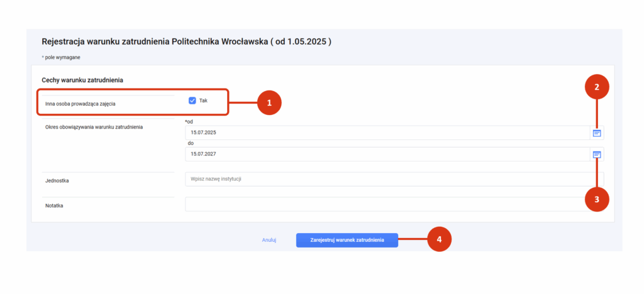Click the 'Notatka' row label
Viewport: 644px width, 294px height.
pos(54,206)
